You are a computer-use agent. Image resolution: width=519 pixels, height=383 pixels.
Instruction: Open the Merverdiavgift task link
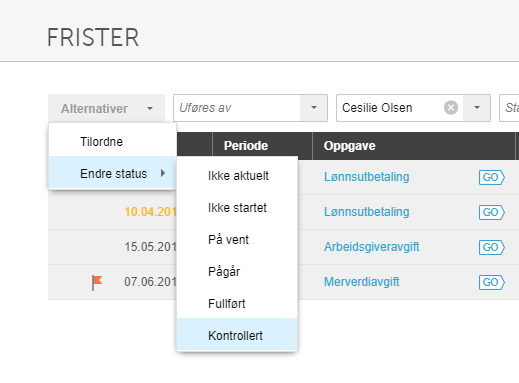tap(361, 282)
